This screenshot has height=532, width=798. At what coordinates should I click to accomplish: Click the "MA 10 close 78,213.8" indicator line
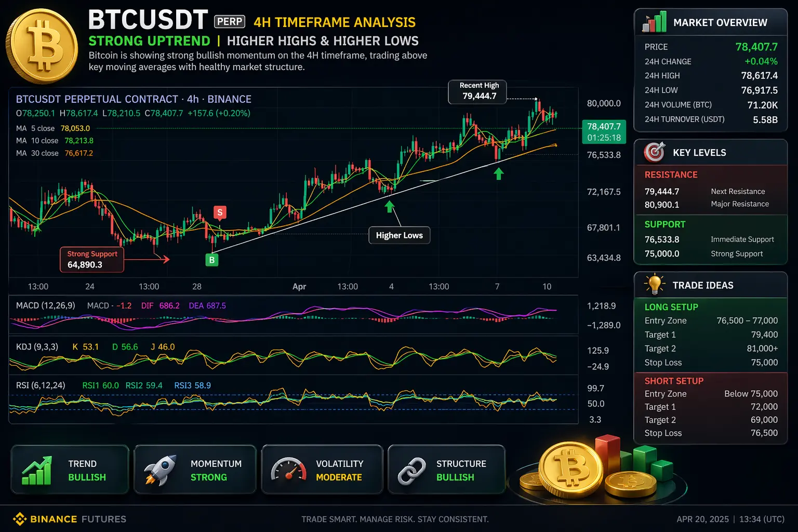coord(55,141)
